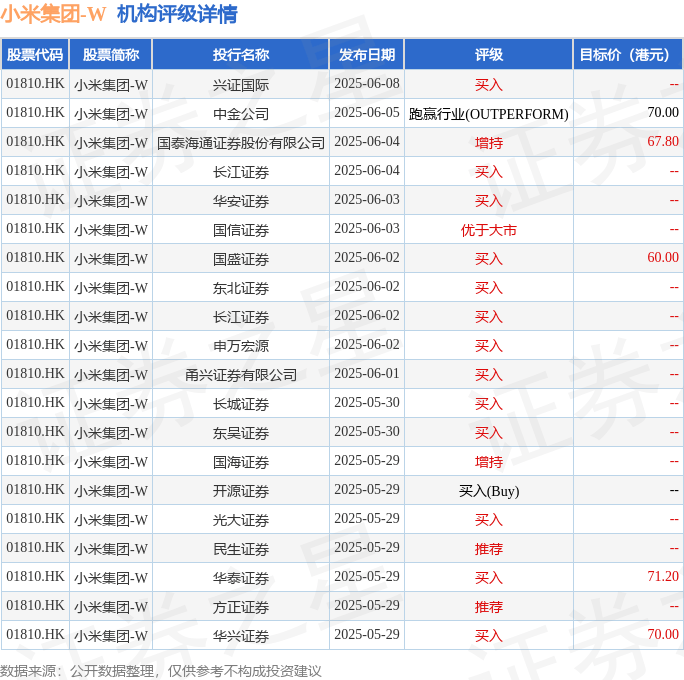Click the 推荐 rating for 方正证券
This screenshot has width=684, height=680.
489,607
